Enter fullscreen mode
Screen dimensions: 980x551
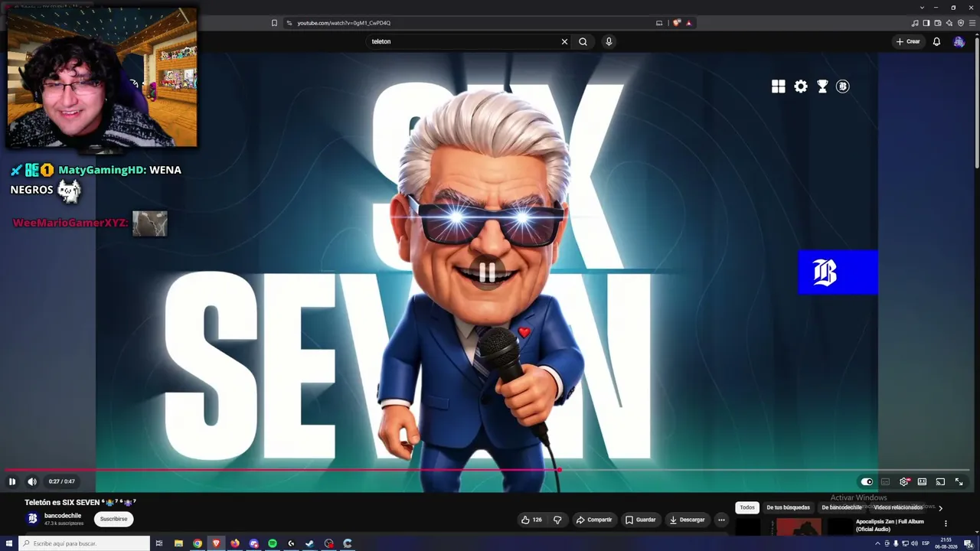959,481
